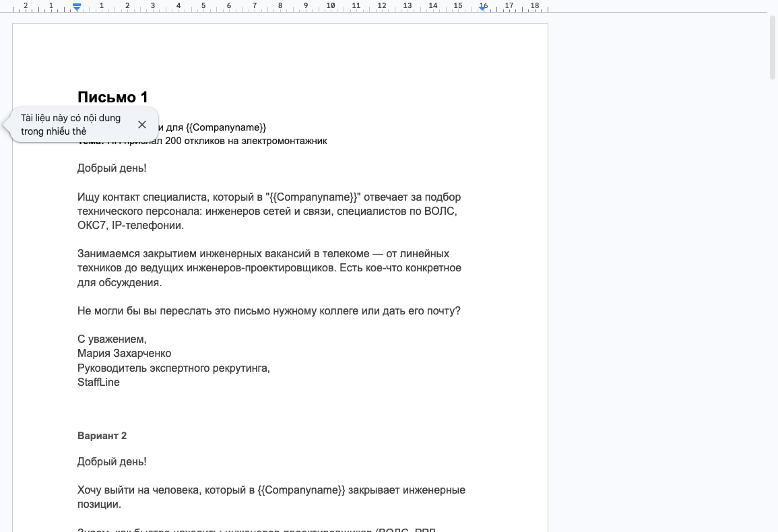This screenshot has height=532, width=778.
Task: Click the sentence 'Не могли бы вы переслать'
Action: [269, 310]
